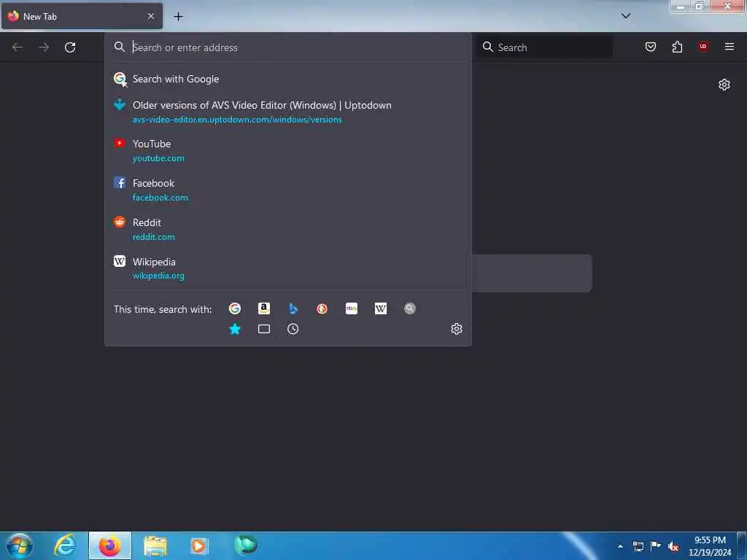
Task: Select the Wikipedia suggestion row
Action: coord(287,268)
